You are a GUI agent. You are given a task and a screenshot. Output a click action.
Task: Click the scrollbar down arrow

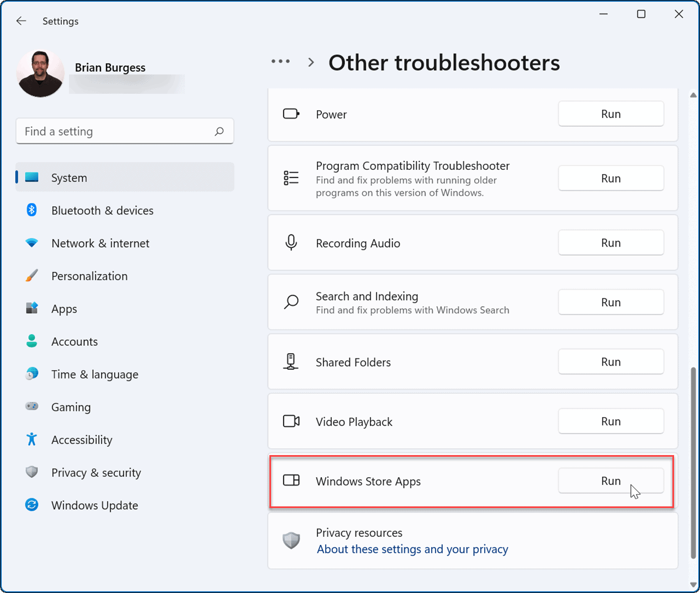[x=693, y=585]
